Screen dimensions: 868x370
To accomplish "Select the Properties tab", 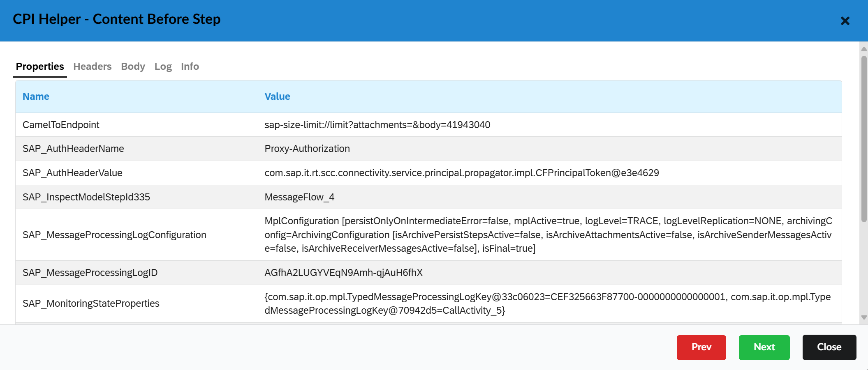I will click(40, 67).
